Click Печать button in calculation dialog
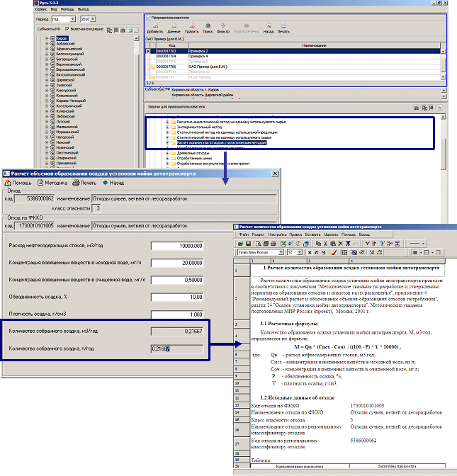The width and height of the screenshot is (457, 476). (84, 182)
